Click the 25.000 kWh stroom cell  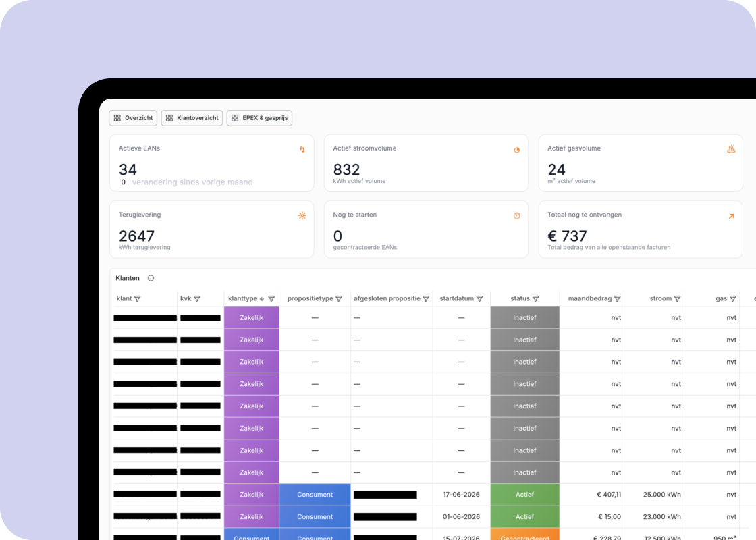(654, 495)
